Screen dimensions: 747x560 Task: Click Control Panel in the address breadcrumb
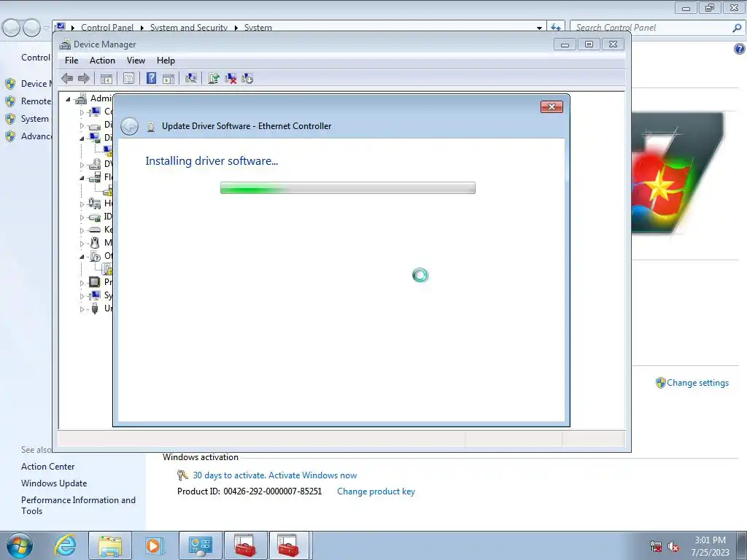coord(107,27)
